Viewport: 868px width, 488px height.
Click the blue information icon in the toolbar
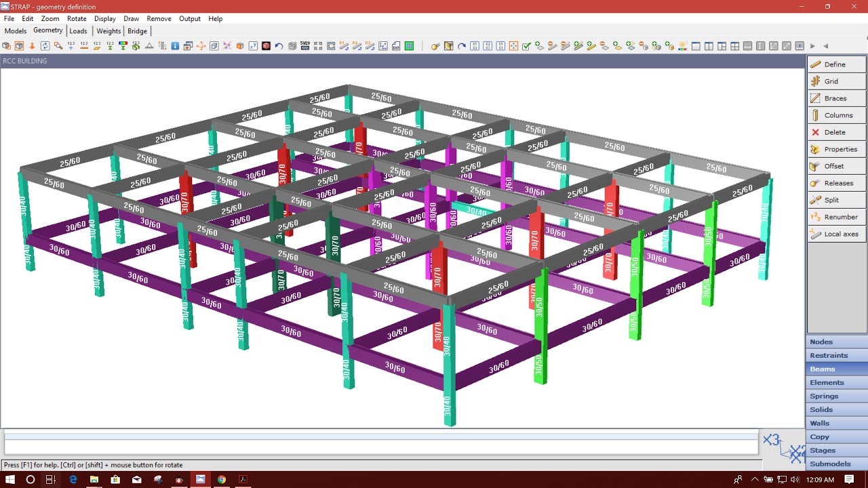pos(174,45)
